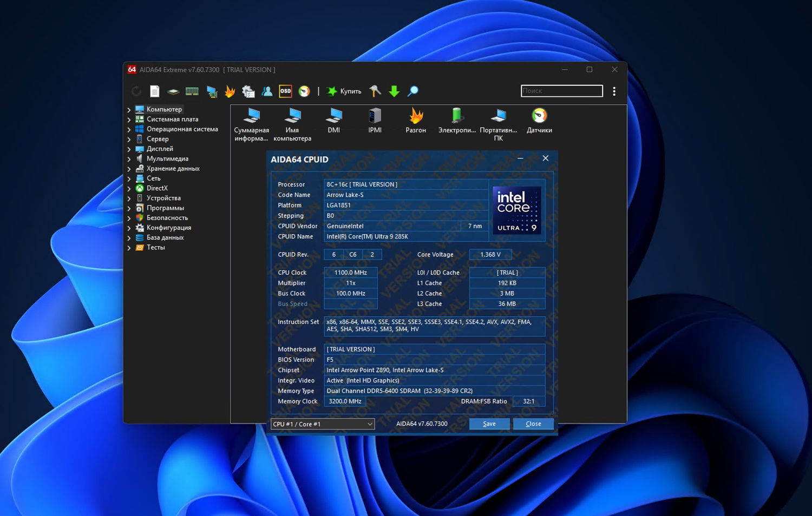
Task: Click the green download arrow icon
Action: [x=394, y=91]
